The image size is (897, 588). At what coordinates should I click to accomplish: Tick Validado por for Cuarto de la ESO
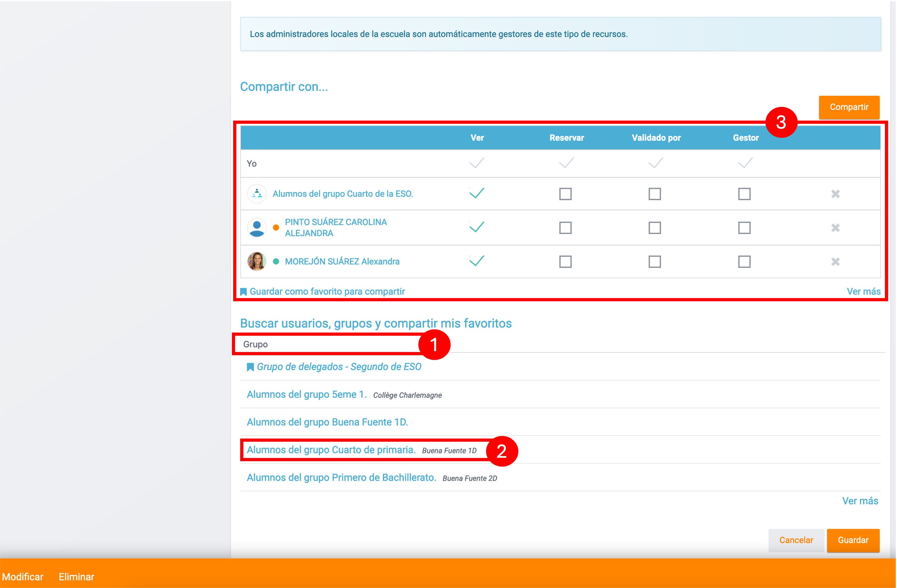(x=655, y=194)
